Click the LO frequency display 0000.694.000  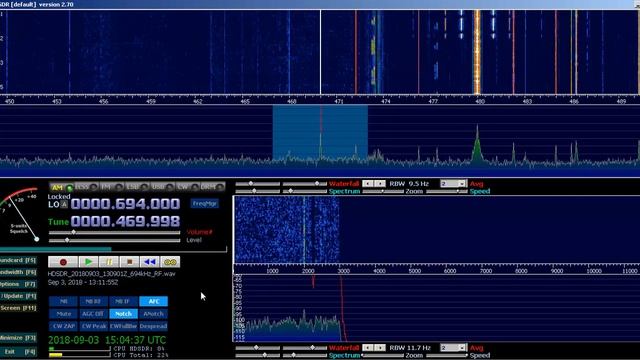(x=125, y=204)
